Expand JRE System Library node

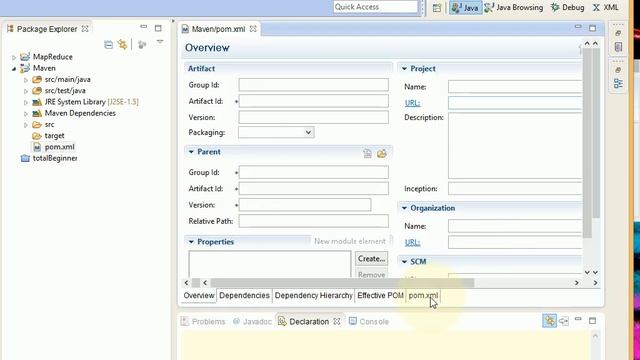(26, 102)
